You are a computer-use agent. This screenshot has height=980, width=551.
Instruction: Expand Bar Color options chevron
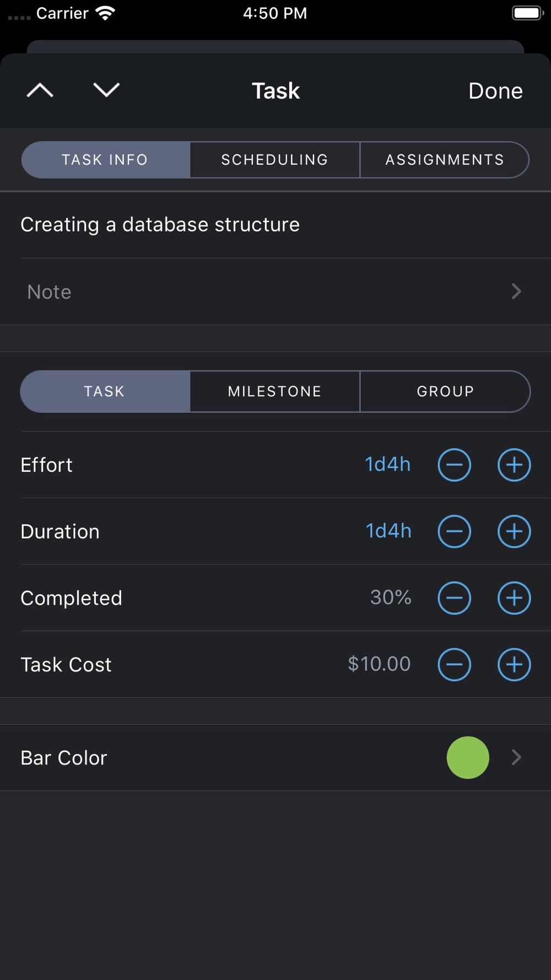click(516, 757)
